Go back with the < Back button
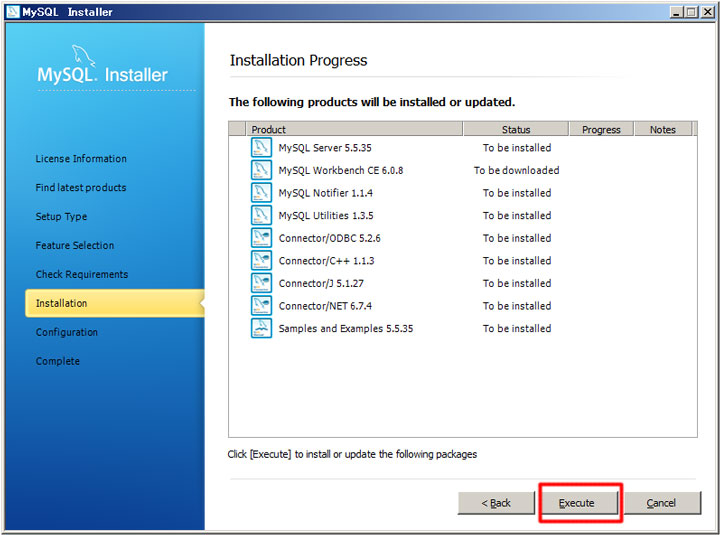The width and height of the screenshot is (720, 535). [496, 503]
